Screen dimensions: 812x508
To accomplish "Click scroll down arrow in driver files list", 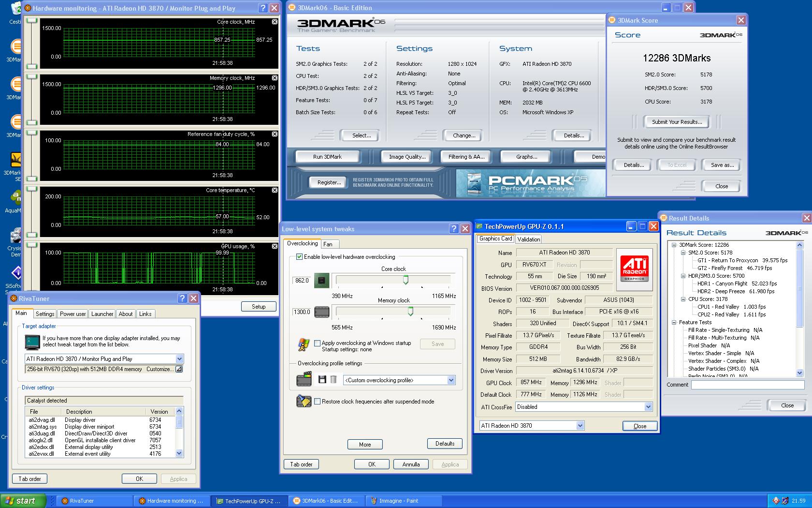I will 179,453.
